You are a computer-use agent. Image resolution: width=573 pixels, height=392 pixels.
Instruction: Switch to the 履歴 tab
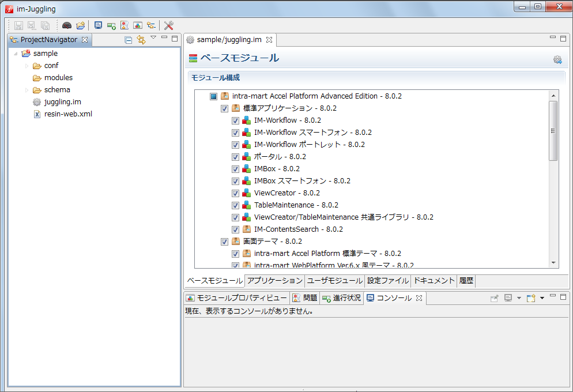pyautogui.click(x=466, y=281)
